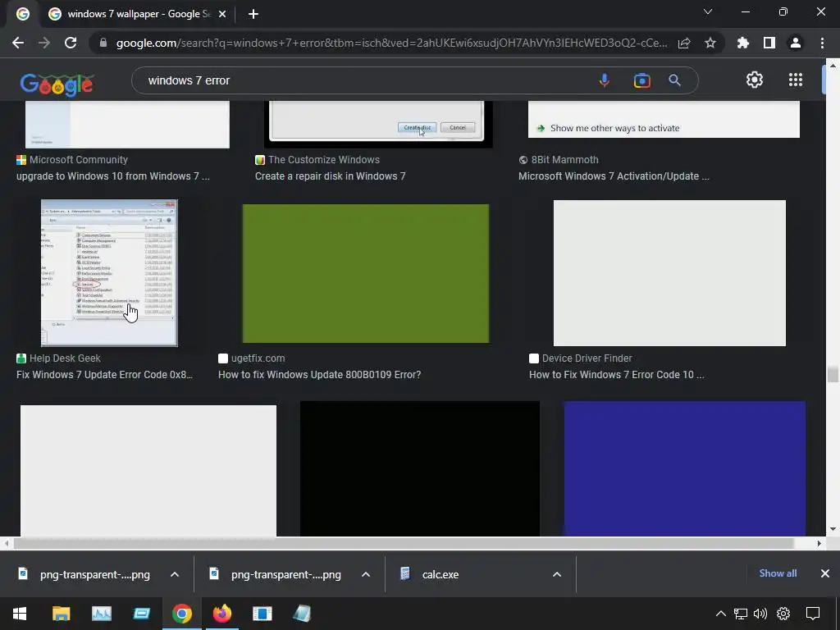Launch Firefox from the taskbar

[x=221, y=614]
